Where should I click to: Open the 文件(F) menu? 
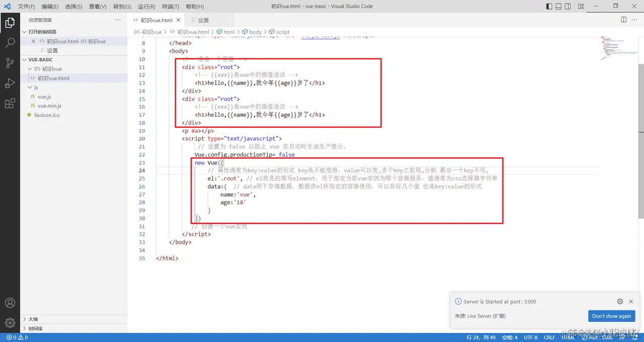tap(26, 7)
